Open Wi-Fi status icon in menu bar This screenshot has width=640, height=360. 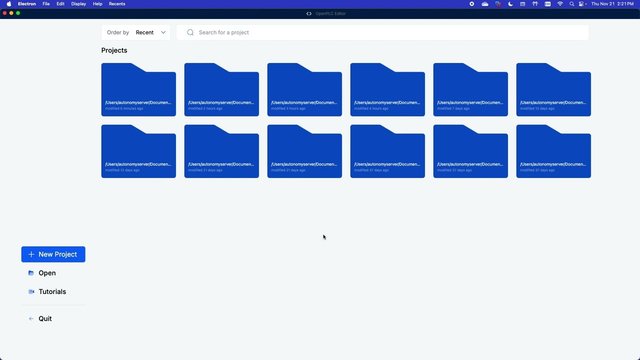(x=560, y=4)
